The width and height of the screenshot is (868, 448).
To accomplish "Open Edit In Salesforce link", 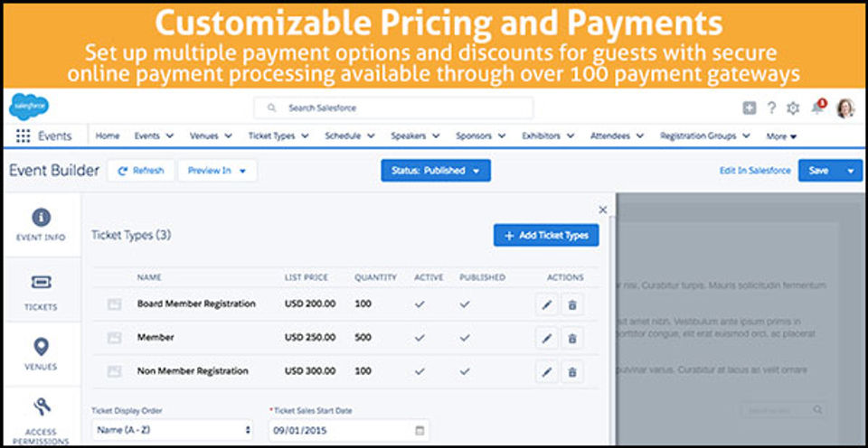I will click(755, 171).
